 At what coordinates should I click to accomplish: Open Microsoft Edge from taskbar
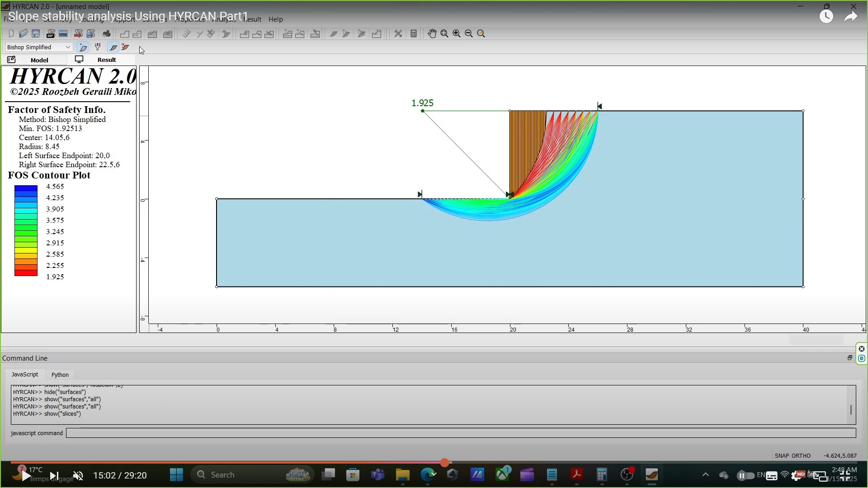(x=428, y=475)
